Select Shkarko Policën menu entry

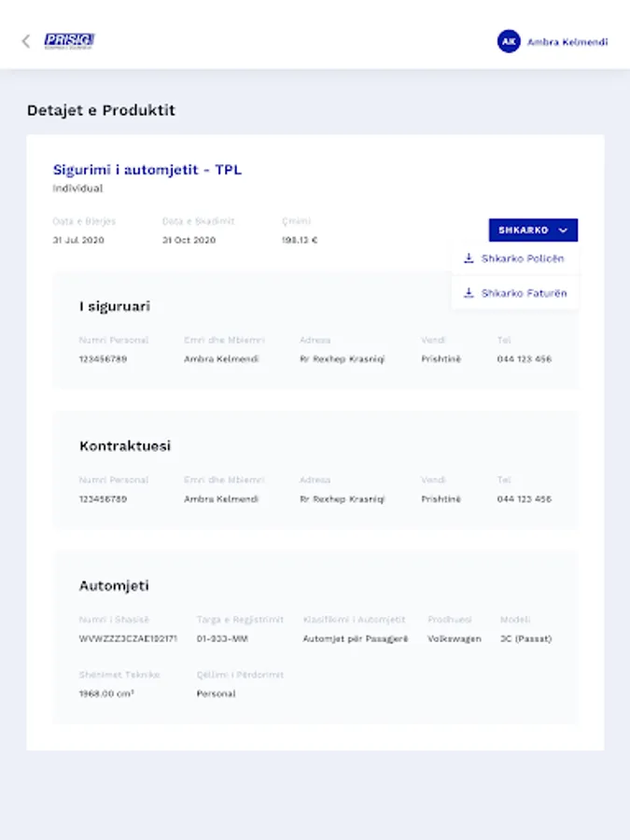[523, 259]
